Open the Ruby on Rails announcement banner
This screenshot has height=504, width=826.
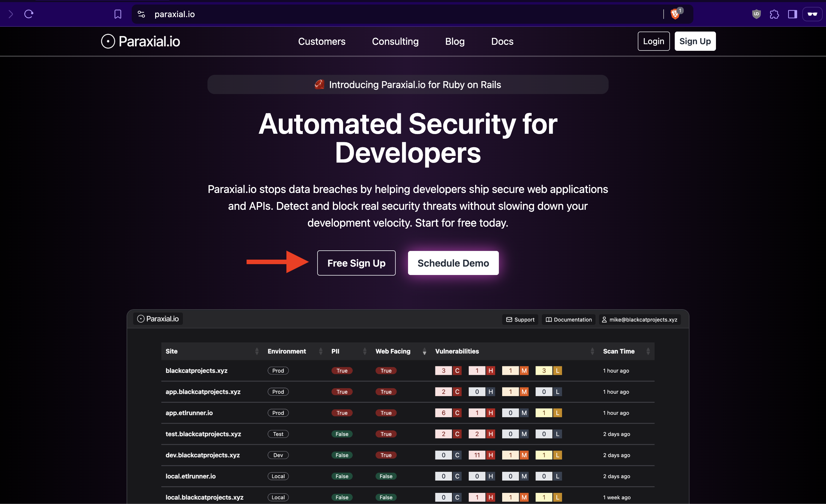[408, 84]
